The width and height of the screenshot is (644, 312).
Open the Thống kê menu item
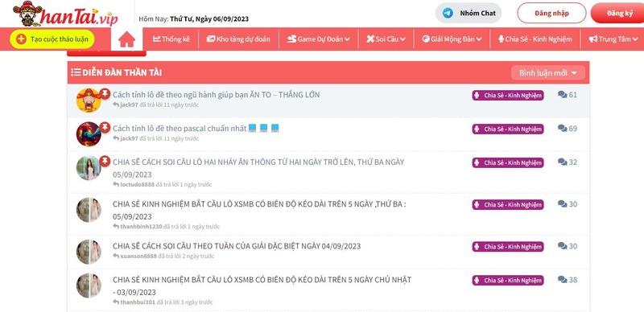point(171,39)
